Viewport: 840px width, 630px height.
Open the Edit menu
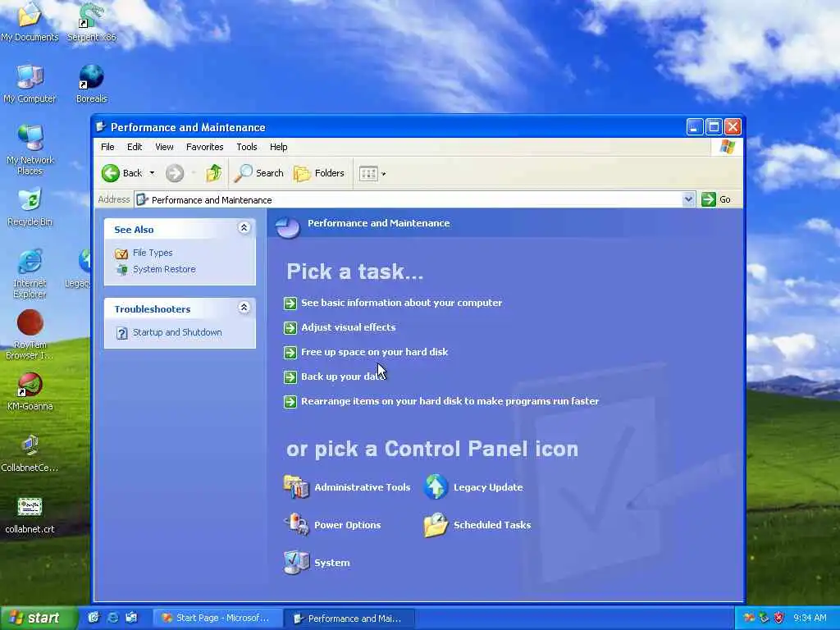click(x=135, y=147)
